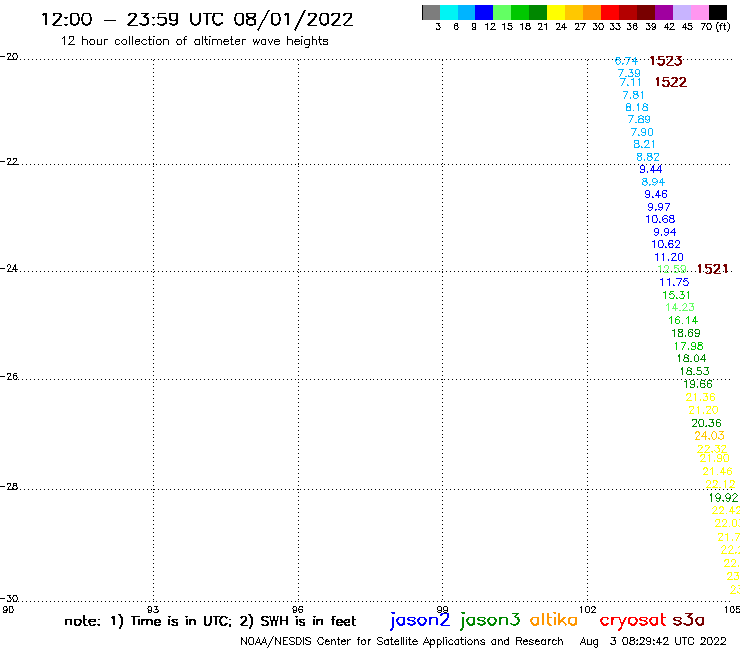
Task: Click wave height value 8.82
Action: [x=648, y=157]
